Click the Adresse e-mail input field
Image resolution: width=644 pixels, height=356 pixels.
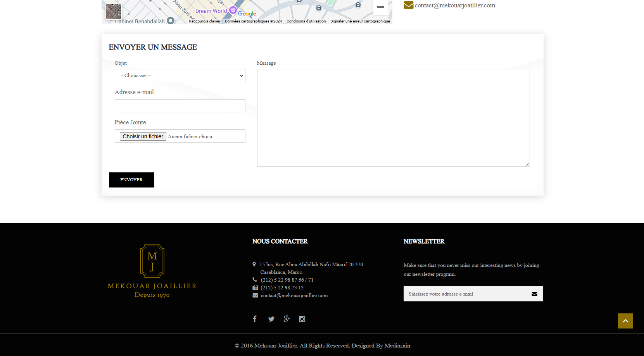[x=180, y=106]
